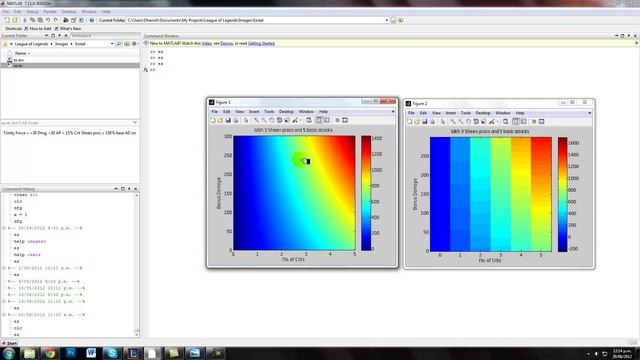Screen dimensions: 640x360
Task: Click Insert Colorbar icon in Figure 2 toolbar
Action: [x=516, y=122]
